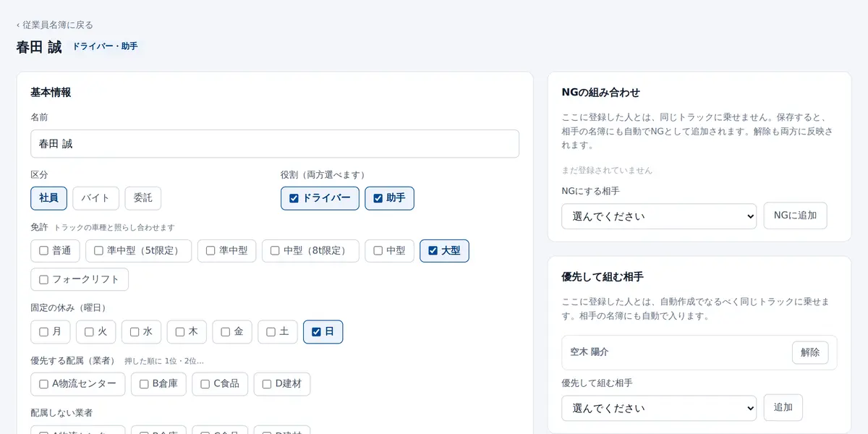Select バイト classification
This screenshot has height=434, width=868.
pos(95,198)
